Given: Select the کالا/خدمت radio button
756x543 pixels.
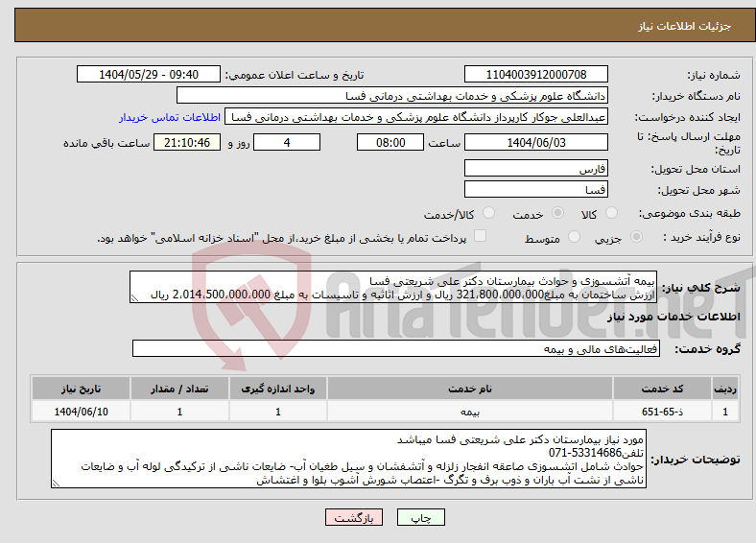Looking at the screenshot, I should click(489, 213).
